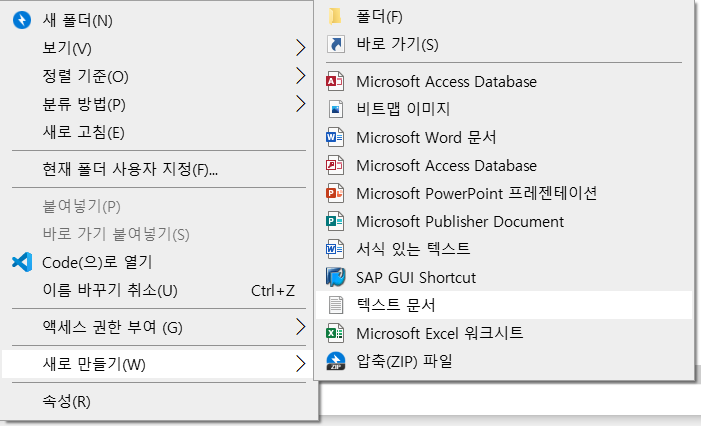Click the ZIP archive icon beside 압축(ZIP) 파일

(x=336, y=361)
